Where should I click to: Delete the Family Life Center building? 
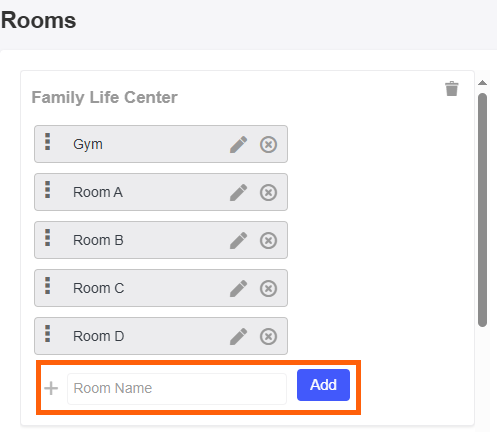pyautogui.click(x=452, y=89)
